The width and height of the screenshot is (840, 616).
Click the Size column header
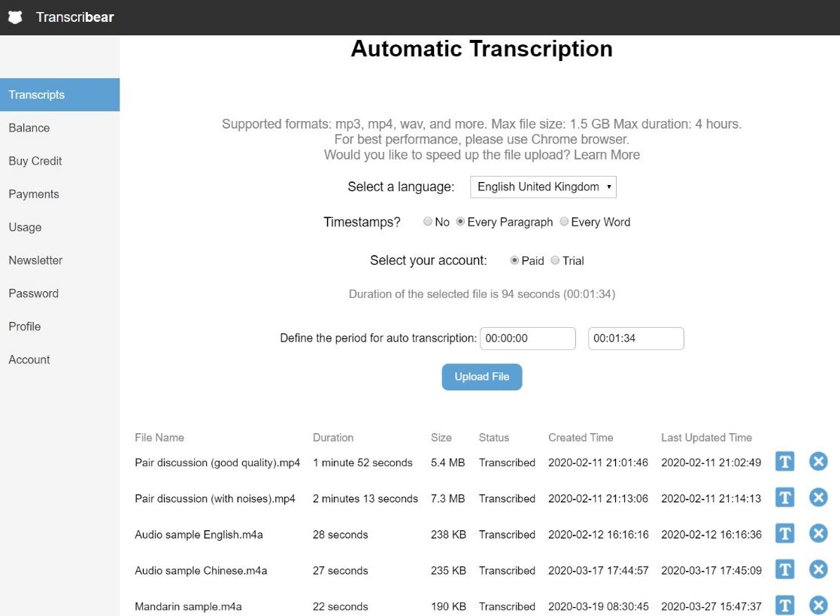click(x=441, y=438)
